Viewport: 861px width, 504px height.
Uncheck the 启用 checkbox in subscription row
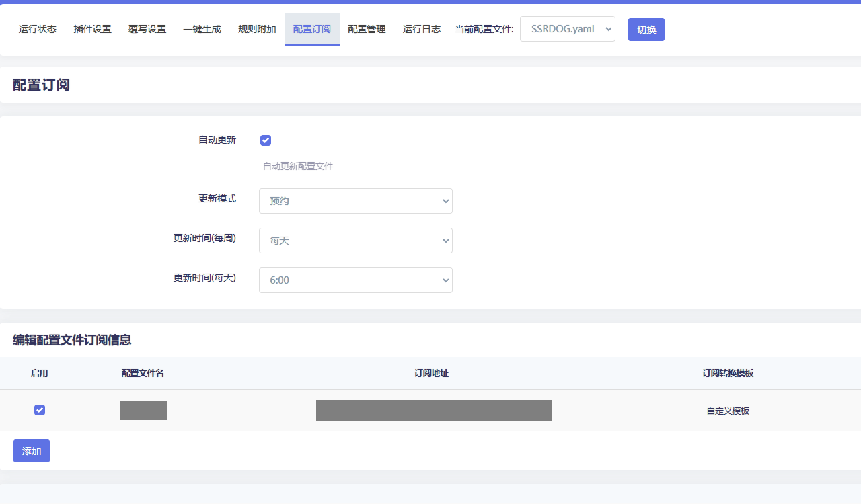[x=40, y=410]
